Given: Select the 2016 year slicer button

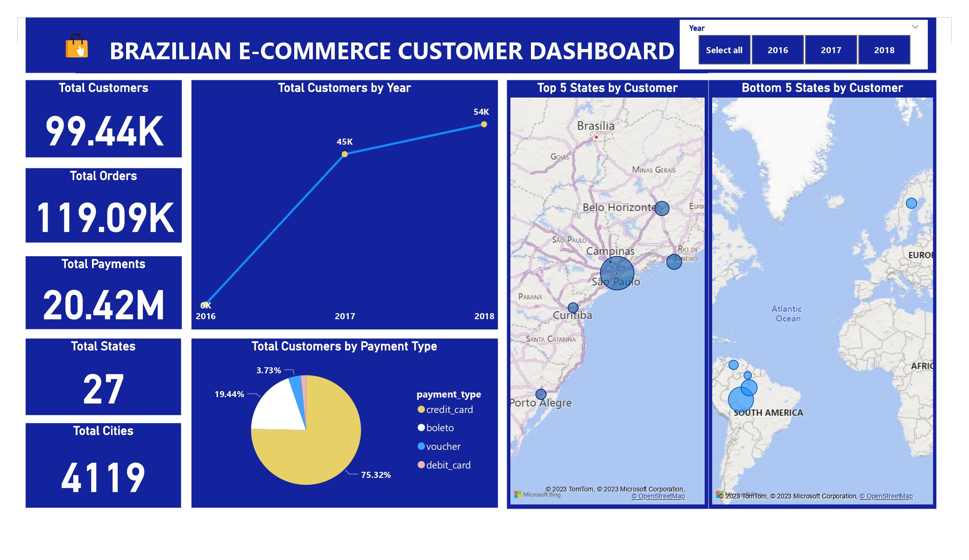Looking at the screenshot, I should [x=778, y=50].
